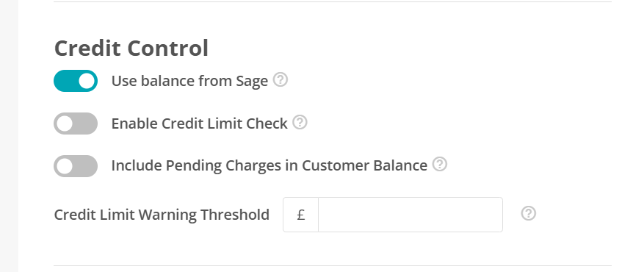Disable the Use balance from Sage switch
644x272 pixels.
pos(76,81)
